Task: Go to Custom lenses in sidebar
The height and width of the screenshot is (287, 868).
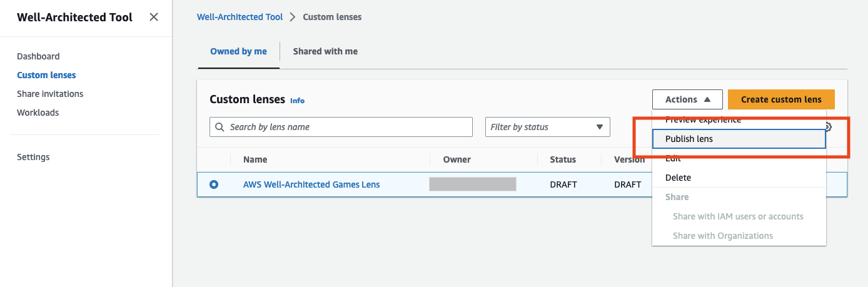Action: pyautogui.click(x=46, y=75)
